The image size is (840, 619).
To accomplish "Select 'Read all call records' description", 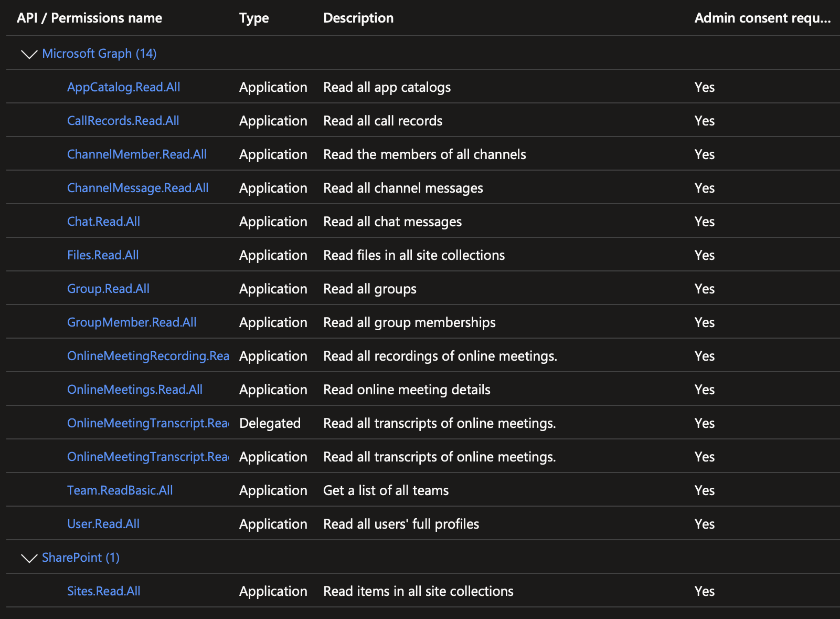I will 383,121.
